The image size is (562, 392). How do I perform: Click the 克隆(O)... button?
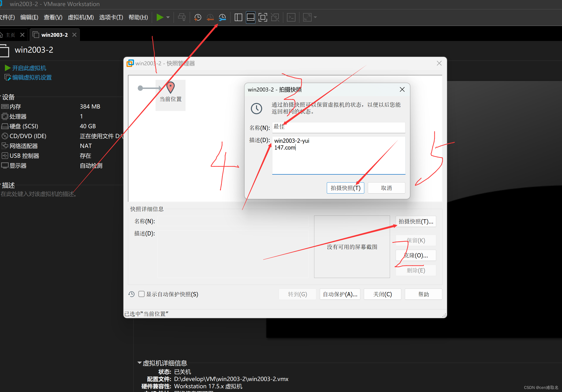416,255
